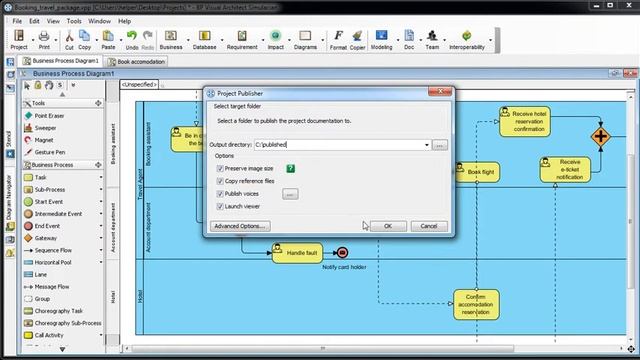640x360 pixels.
Task: Open Advanced Options in publisher dialog
Action: coord(240,226)
